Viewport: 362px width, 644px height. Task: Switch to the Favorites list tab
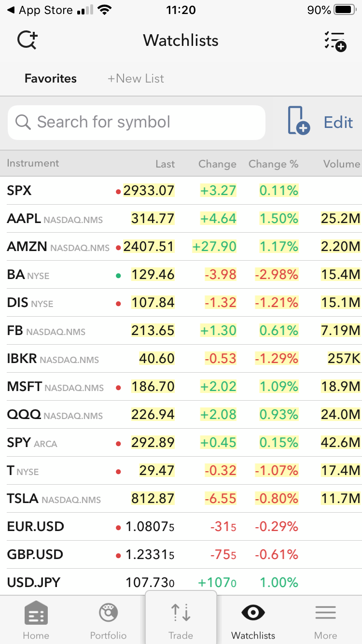pos(51,79)
